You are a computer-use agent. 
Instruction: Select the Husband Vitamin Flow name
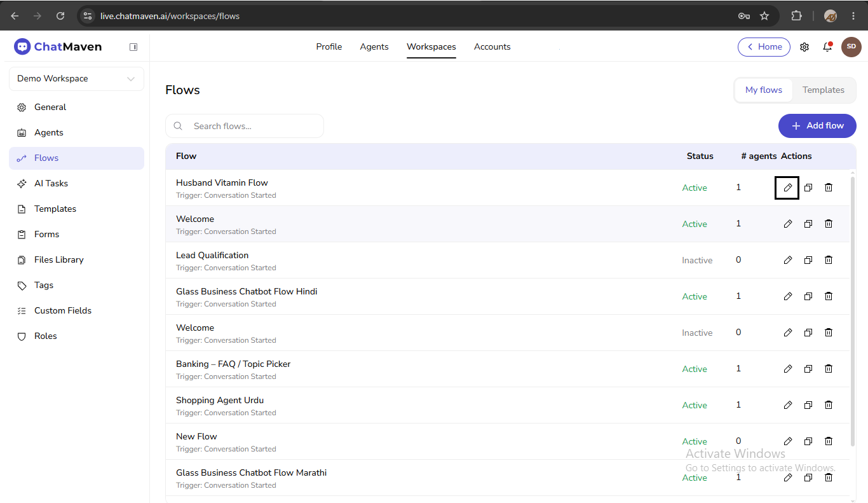tap(222, 183)
